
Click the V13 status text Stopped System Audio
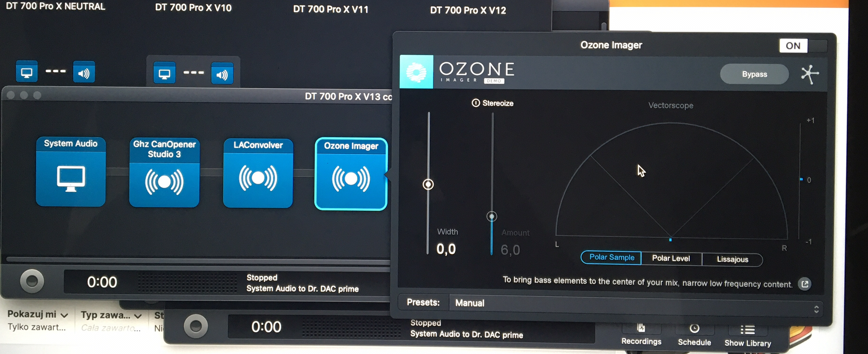coord(302,283)
